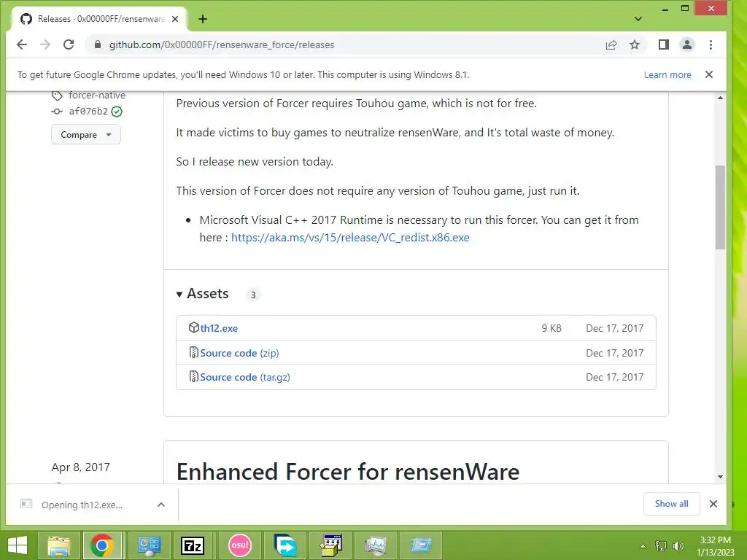
Task: Open the Chrome profile avatar
Action: point(687,44)
